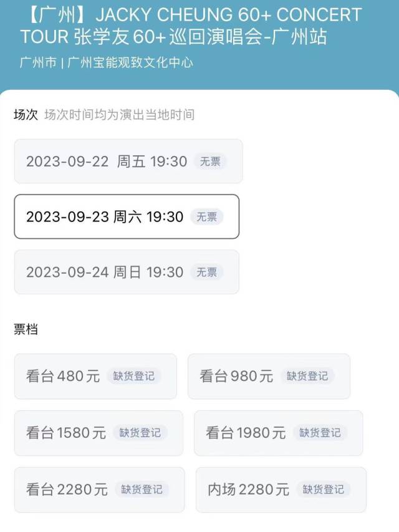Tap the 票档 section heading
This screenshot has width=399, height=532.
click(x=26, y=329)
